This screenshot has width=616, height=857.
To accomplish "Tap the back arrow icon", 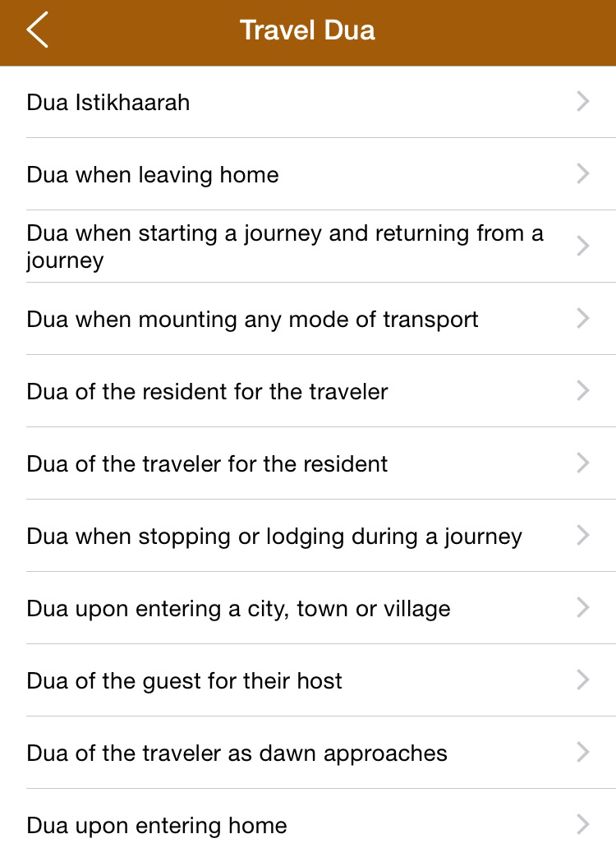I will click(x=38, y=30).
